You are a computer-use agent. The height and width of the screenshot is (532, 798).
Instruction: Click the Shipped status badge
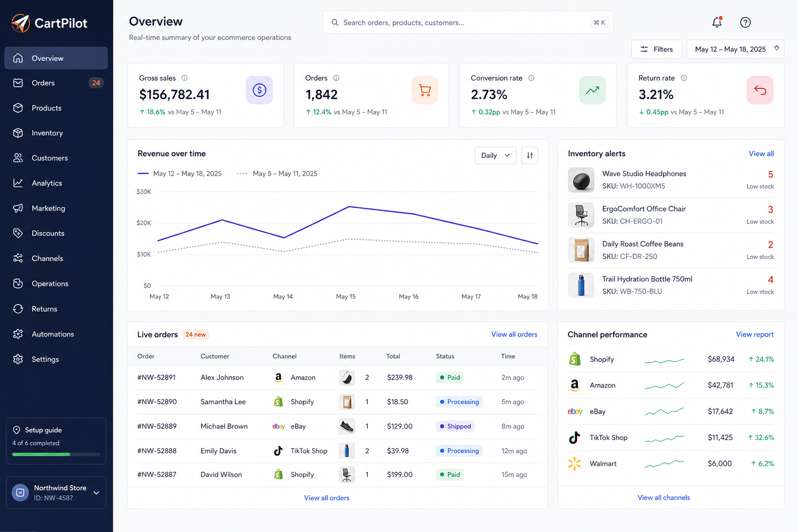pos(455,427)
